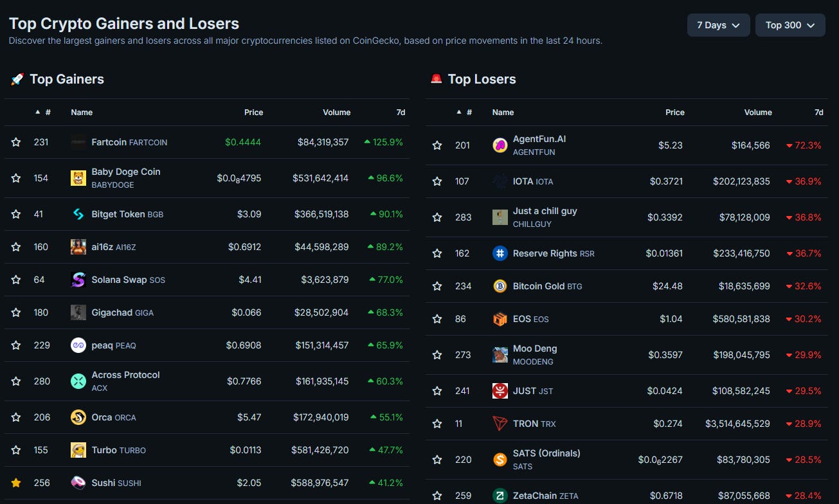The height and width of the screenshot is (504, 839).
Task: Sort Top Losers by Price column
Action: [675, 112]
